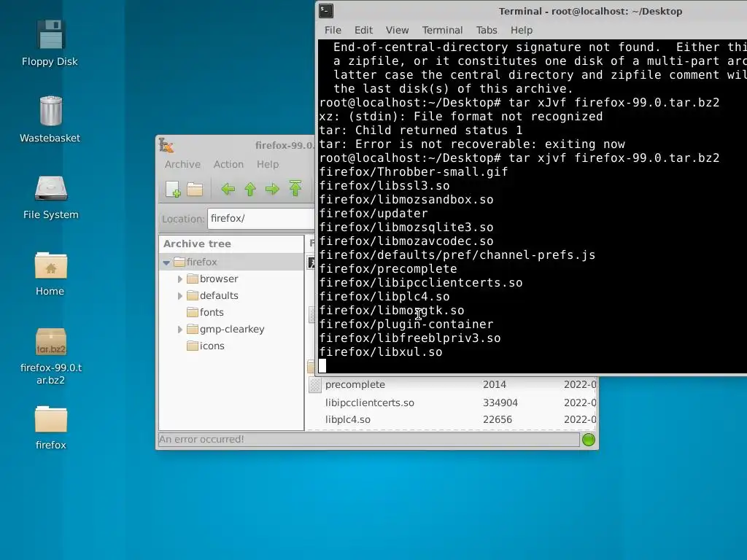The width and height of the screenshot is (747, 560).
Task: Click the 'An error occurred!' status bar message
Action: tap(201, 439)
